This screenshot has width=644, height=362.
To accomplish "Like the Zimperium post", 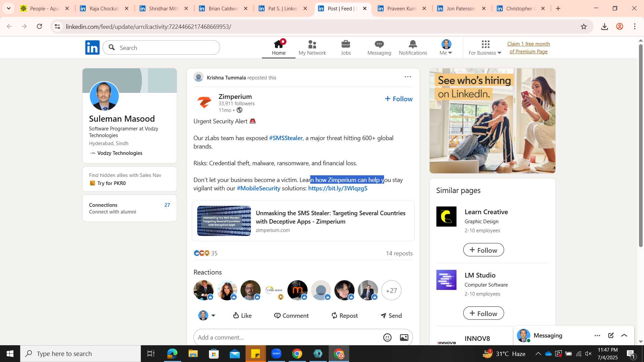I will (242, 315).
